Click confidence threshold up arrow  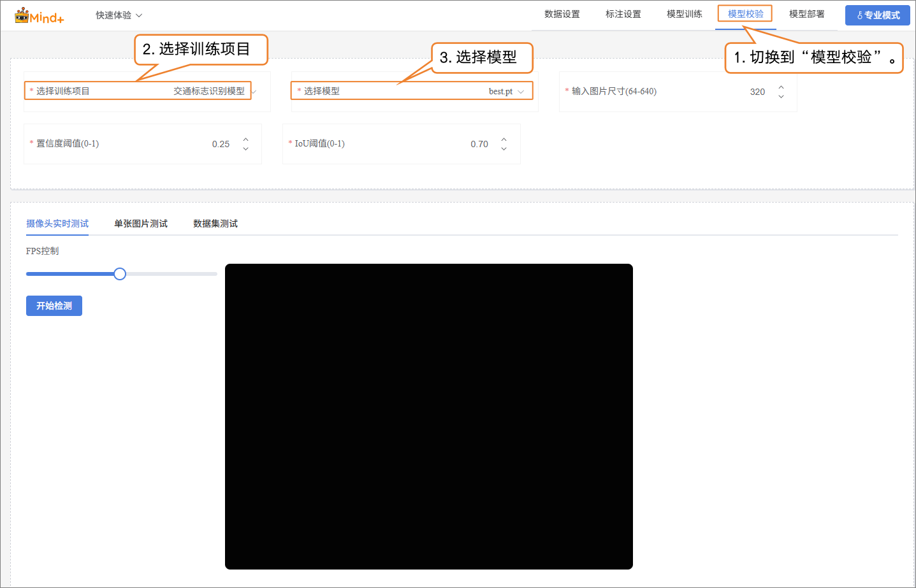click(x=245, y=139)
